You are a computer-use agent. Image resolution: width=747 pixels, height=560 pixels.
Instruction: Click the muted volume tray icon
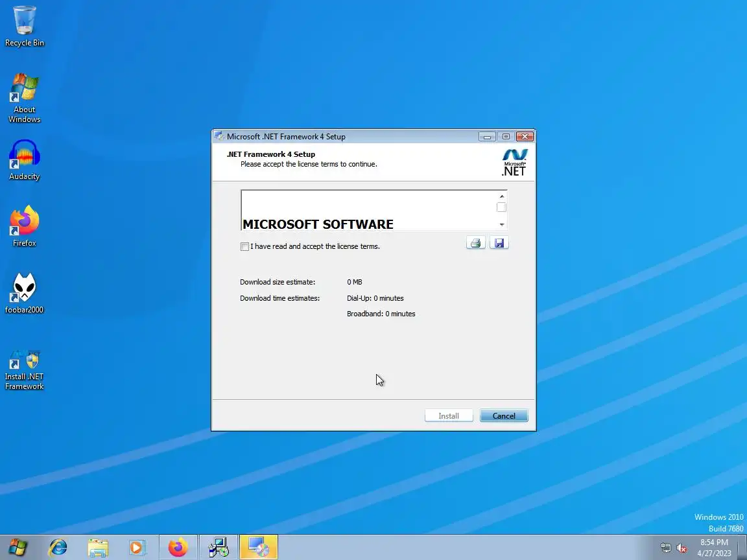(682, 548)
